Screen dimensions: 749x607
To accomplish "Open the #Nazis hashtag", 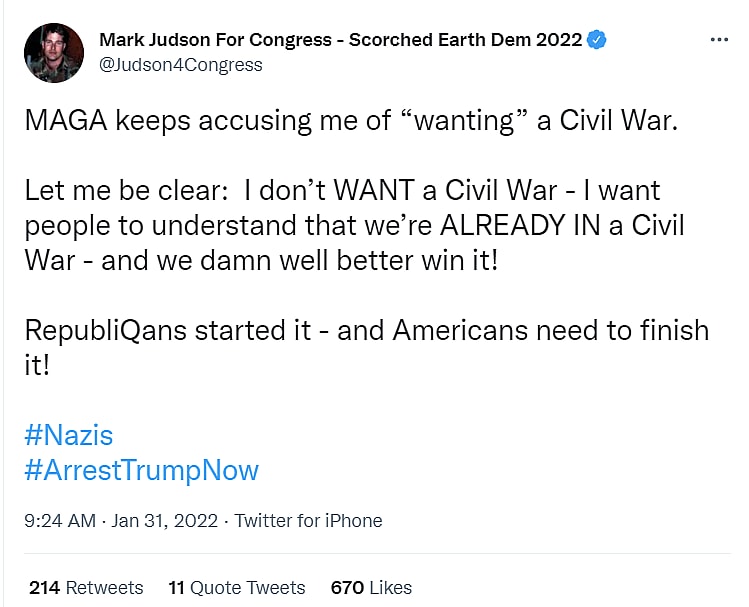I will 68,435.
